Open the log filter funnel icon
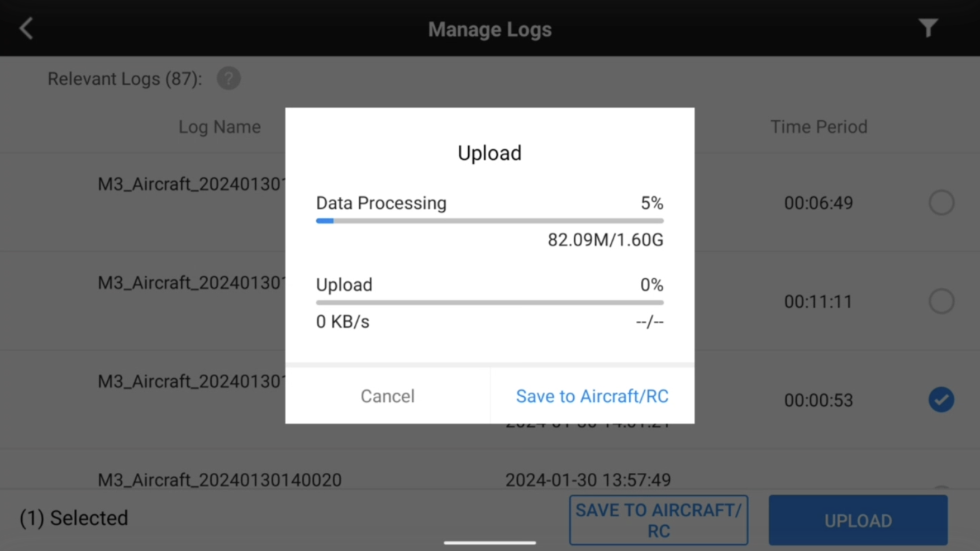This screenshot has width=980, height=551. pyautogui.click(x=928, y=28)
